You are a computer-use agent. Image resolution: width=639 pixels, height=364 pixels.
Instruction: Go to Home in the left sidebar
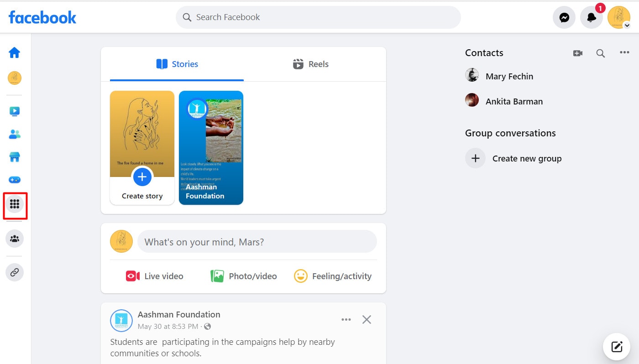(15, 52)
